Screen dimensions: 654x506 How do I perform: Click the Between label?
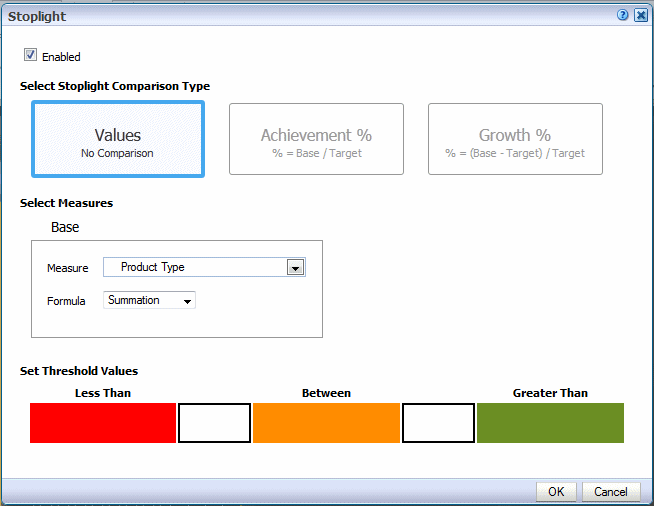(x=326, y=393)
